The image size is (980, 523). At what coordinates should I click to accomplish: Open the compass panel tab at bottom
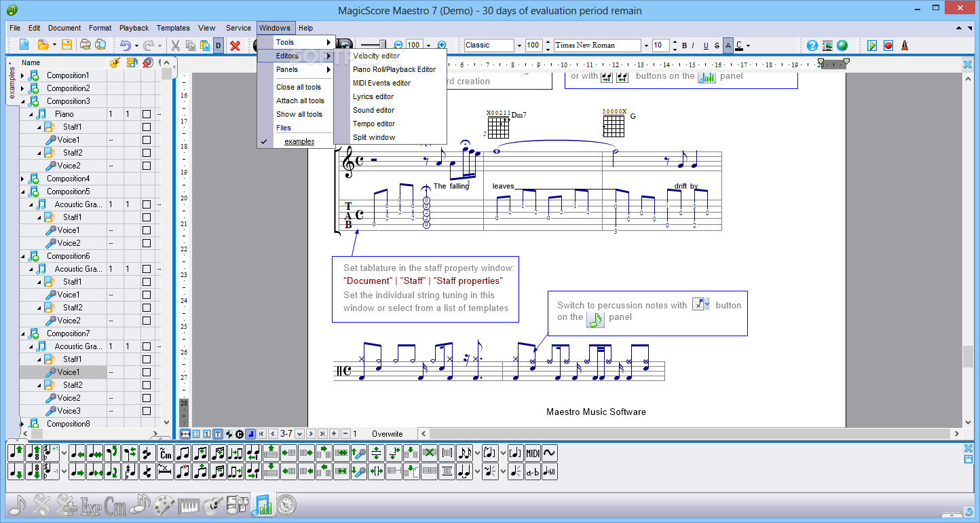(x=286, y=505)
